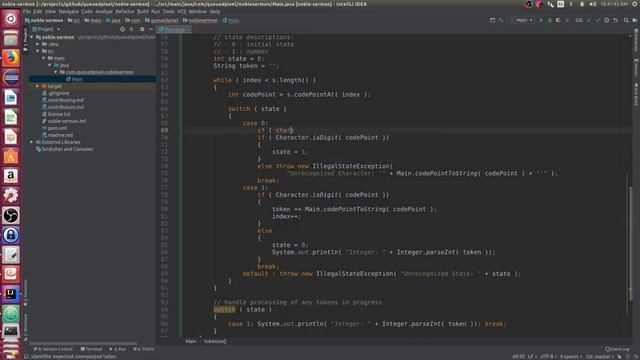The width and height of the screenshot is (640, 360).
Task: Click the Build project hammer icon
Action: coord(501,20)
